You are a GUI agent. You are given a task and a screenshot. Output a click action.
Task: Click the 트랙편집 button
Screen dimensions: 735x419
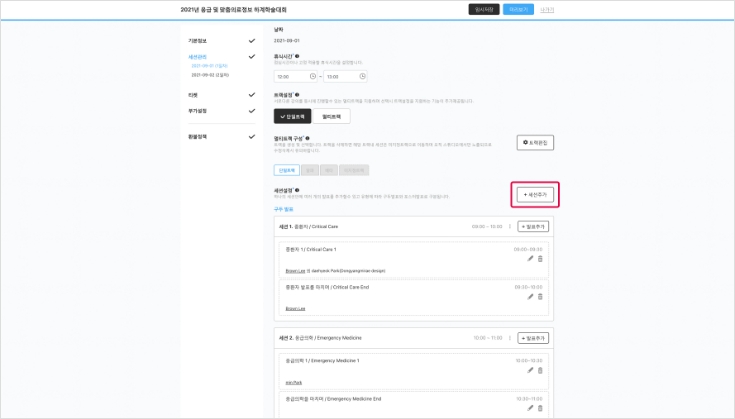535,143
